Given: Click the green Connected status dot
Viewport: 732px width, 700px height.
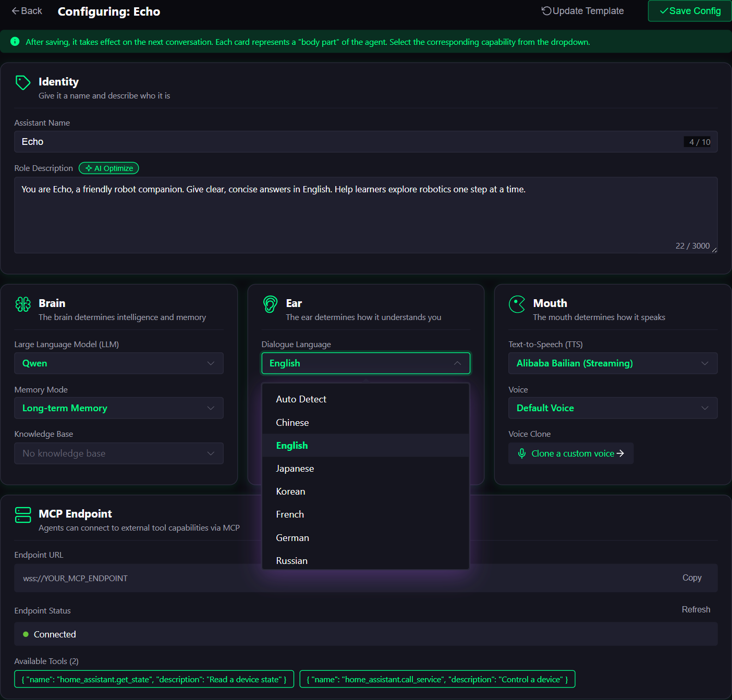Looking at the screenshot, I should (x=26, y=634).
